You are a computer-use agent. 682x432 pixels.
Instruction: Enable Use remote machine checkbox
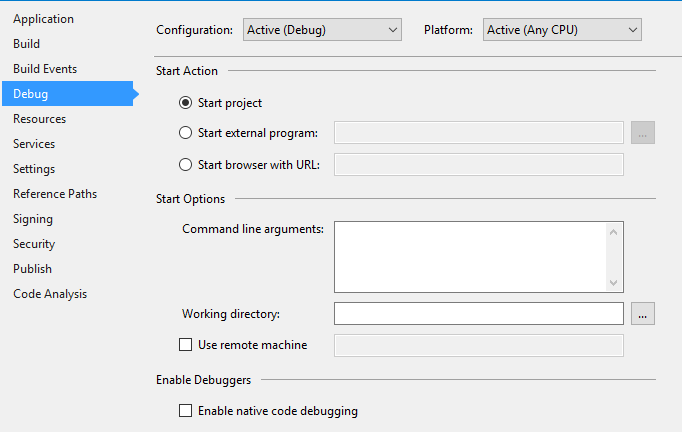pos(185,345)
